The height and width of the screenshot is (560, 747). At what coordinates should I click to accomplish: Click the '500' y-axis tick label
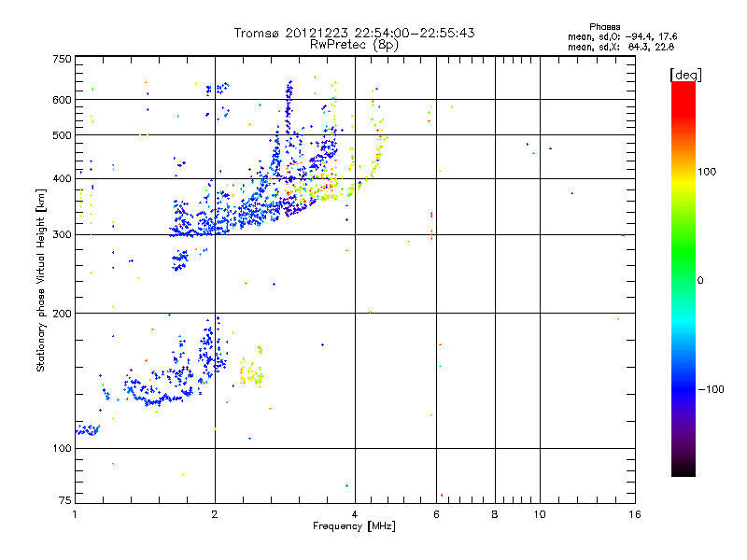click(x=62, y=135)
